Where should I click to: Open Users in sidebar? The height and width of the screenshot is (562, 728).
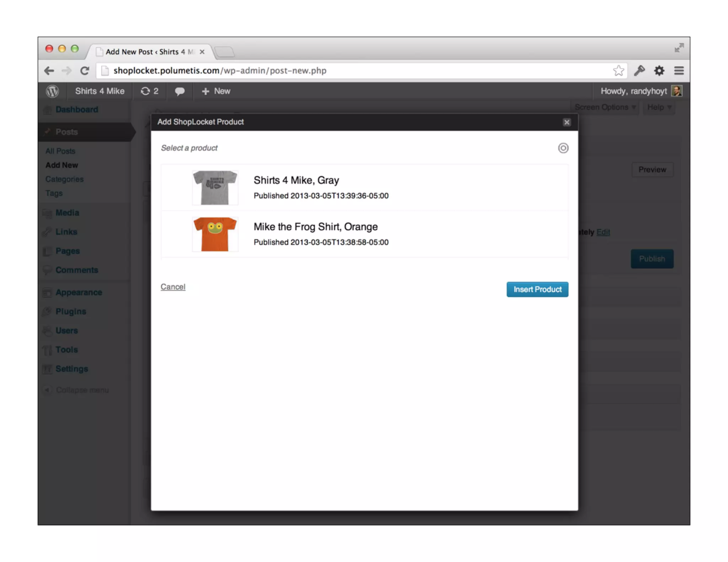point(66,331)
